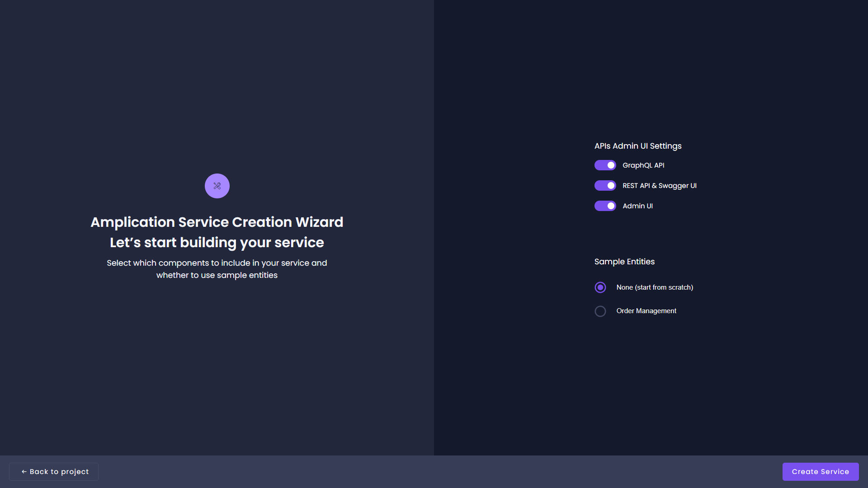Go back using Back to project button

click(x=54, y=472)
